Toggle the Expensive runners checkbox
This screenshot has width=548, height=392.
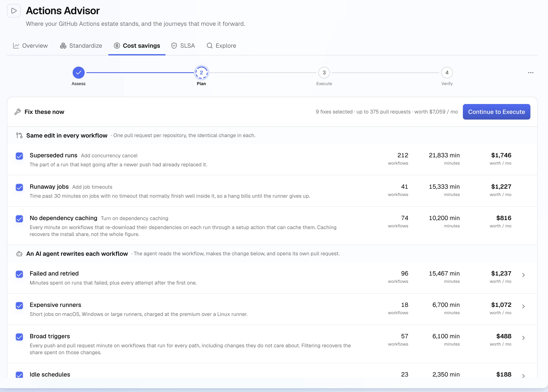coord(19,306)
